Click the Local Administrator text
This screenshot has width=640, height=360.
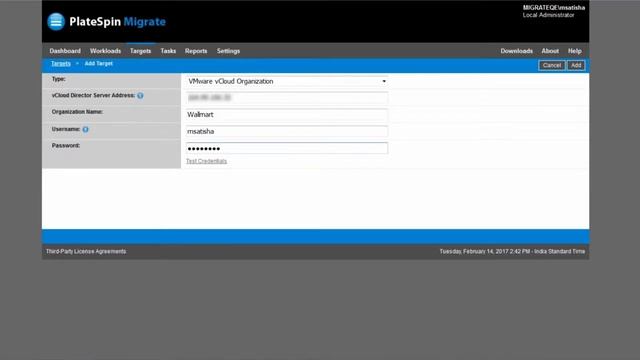[548, 15]
